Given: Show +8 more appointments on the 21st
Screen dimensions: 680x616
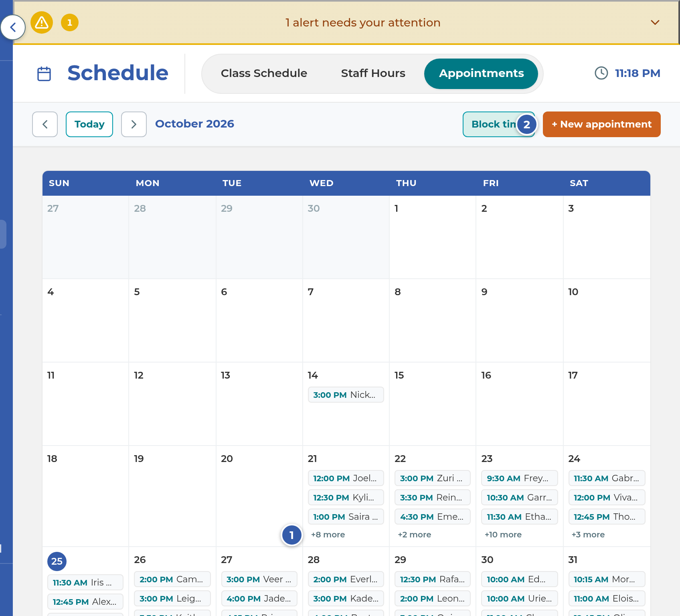Looking at the screenshot, I should [328, 535].
